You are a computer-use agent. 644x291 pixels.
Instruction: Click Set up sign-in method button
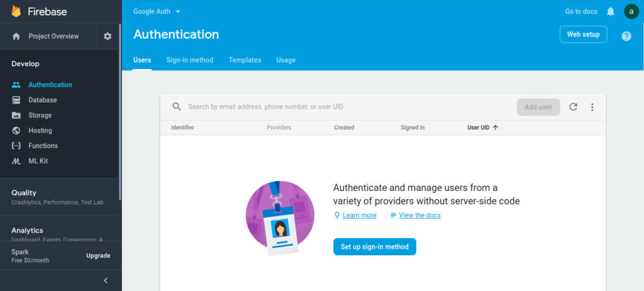[375, 246]
